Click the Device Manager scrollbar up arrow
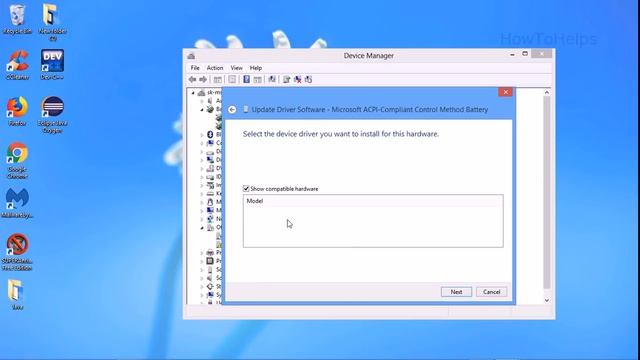 (547, 93)
